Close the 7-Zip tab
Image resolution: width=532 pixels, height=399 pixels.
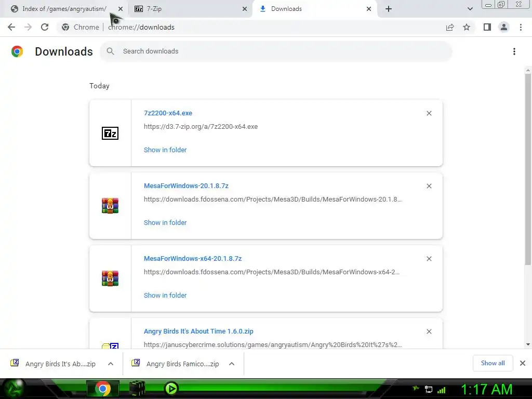pyautogui.click(x=245, y=9)
